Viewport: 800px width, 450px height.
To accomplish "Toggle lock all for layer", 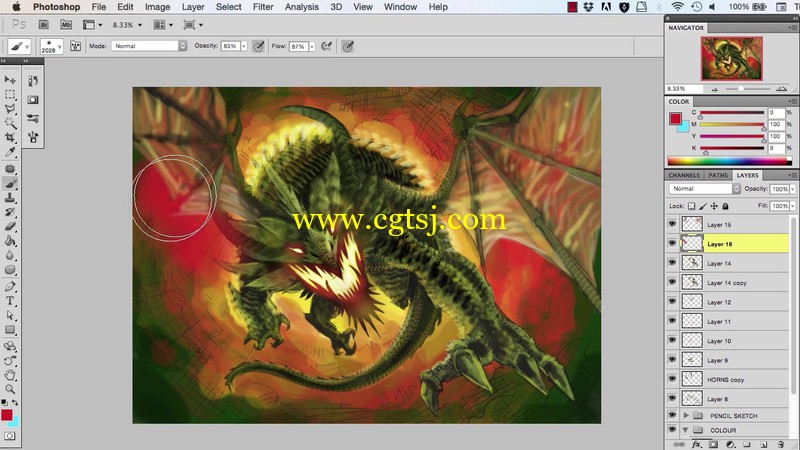I will (725, 206).
